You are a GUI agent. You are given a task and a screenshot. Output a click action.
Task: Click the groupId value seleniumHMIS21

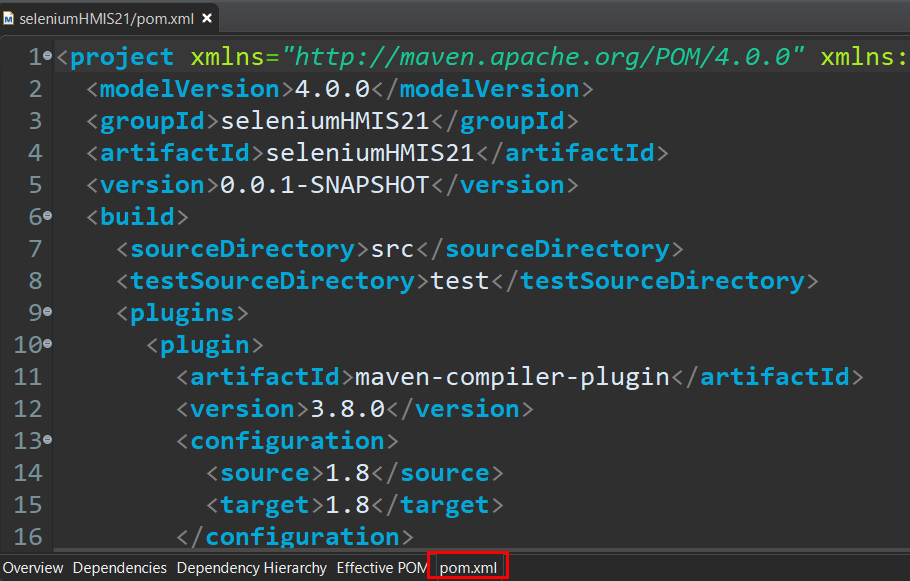pyautogui.click(x=324, y=121)
